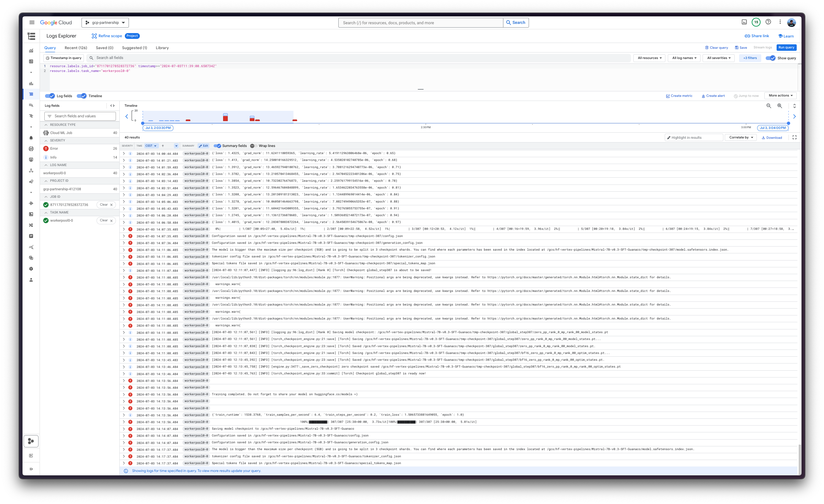Open the main navigation hamburger menu
Image resolution: width=824 pixels, height=504 pixels.
point(32,23)
